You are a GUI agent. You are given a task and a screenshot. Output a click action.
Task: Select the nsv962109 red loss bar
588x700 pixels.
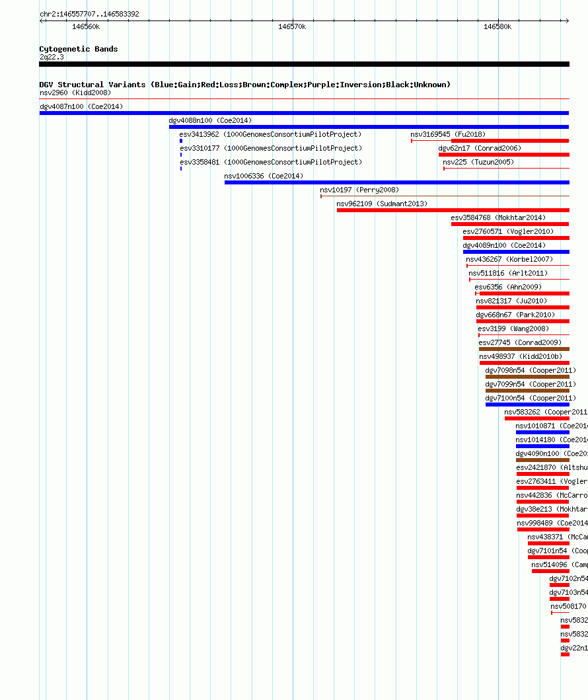[x=453, y=210]
